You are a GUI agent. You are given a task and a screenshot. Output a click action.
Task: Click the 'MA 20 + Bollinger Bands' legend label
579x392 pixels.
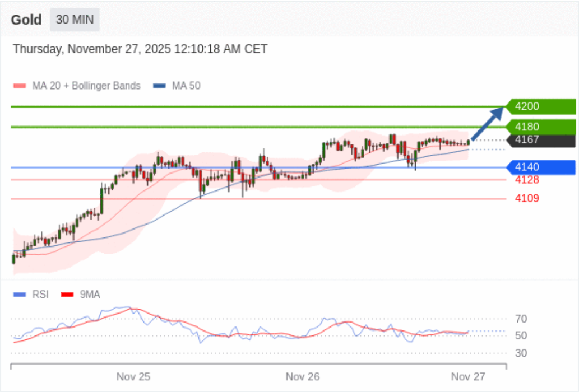tap(86, 86)
